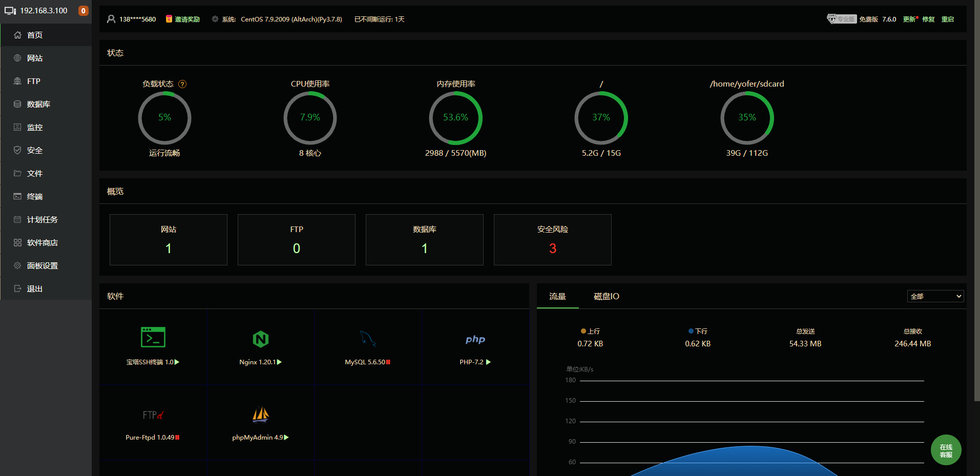The height and width of the screenshot is (476, 980).
Task: Open the 安全 shield icon in sidebar
Action: (x=17, y=150)
